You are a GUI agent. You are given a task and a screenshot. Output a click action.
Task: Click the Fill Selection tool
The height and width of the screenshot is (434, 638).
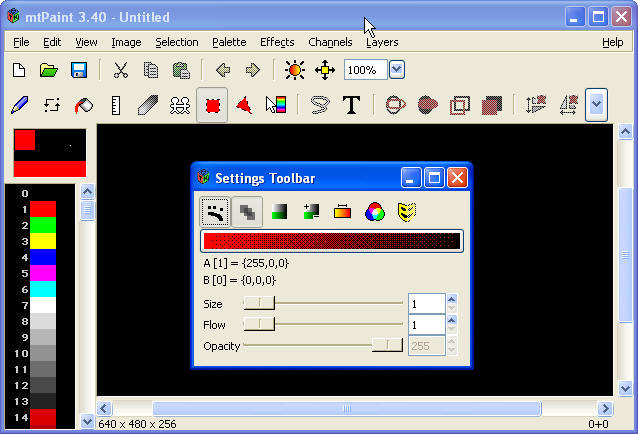coord(492,105)
